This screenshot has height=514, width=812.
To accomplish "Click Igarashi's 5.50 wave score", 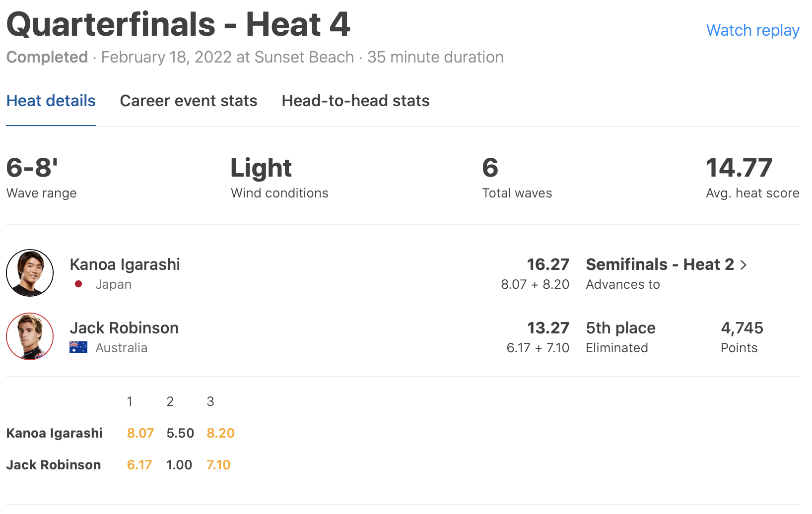I will point(180,433).
